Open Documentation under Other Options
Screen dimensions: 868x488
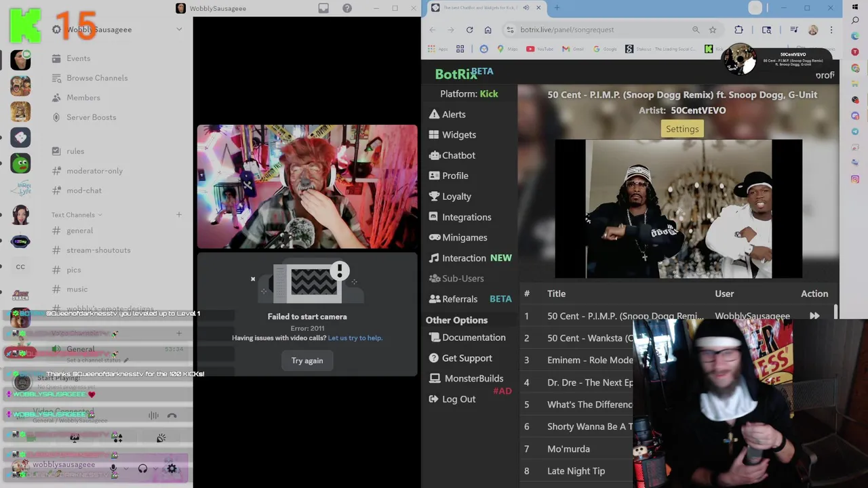(x=467, y=338)
